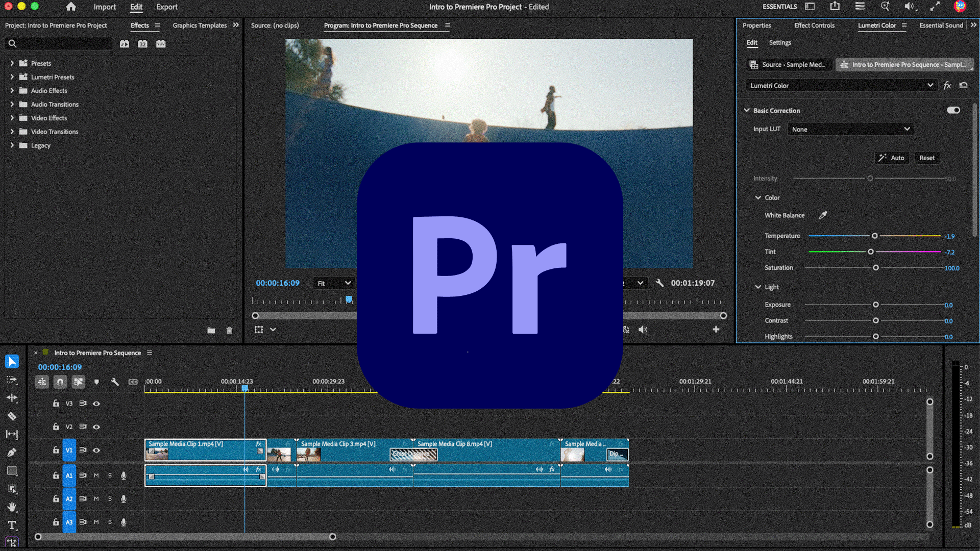Screen dimensions: 980x551
Task: Toggle the Basic Correction switch
Action: coord(953,110)
